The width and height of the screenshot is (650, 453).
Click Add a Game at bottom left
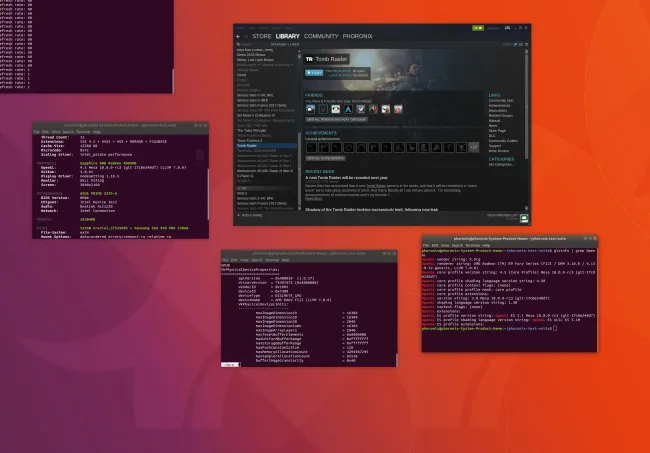[x=250, y=216]
